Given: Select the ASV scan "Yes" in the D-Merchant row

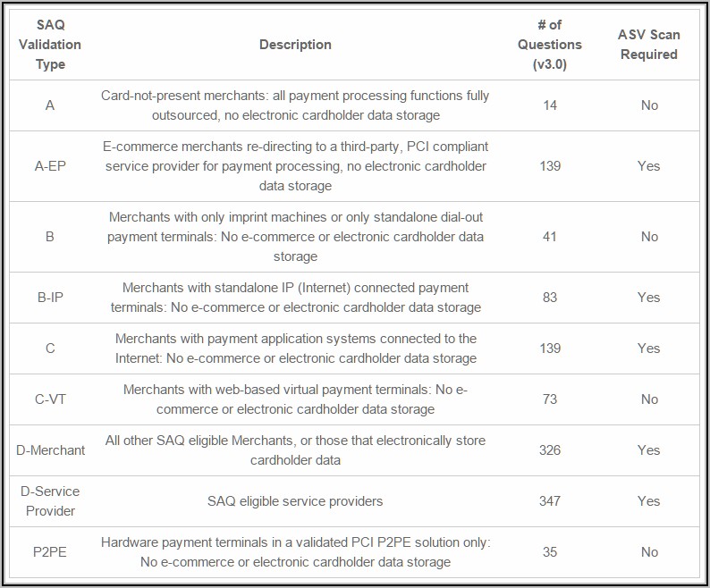Looking at the screenshot, I should coord(649,450).
